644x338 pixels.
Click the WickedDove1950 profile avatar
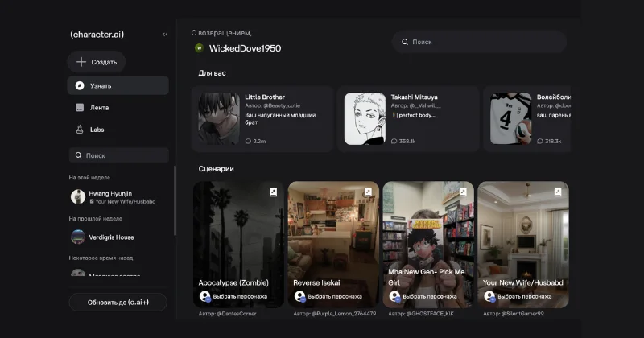pyautogui.click(x=199, y=48)
